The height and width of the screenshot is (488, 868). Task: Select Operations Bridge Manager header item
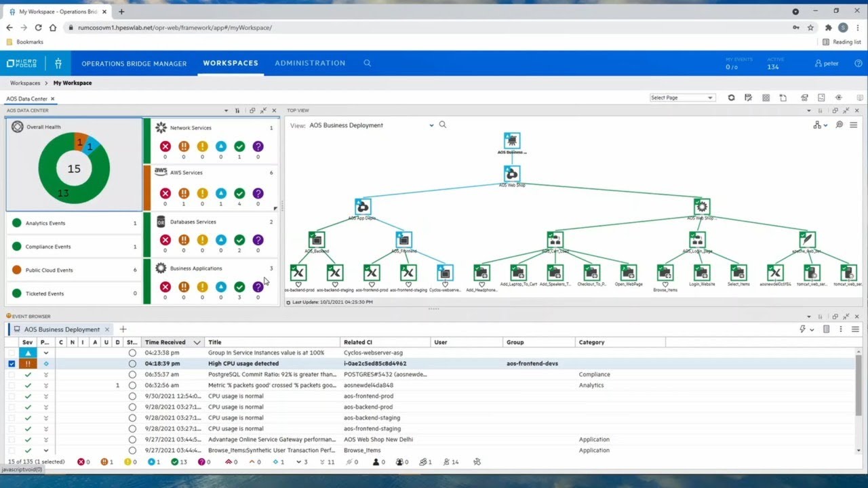134,64
